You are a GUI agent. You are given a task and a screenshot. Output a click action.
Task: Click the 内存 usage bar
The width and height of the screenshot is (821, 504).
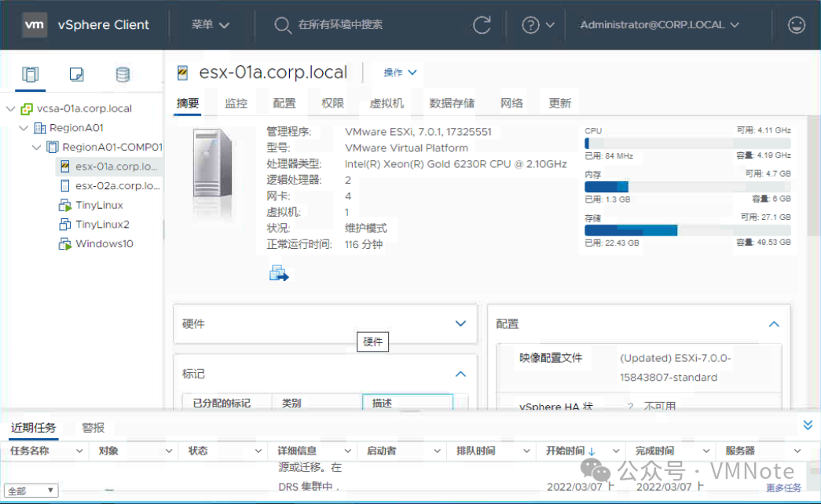coord(687,186)
